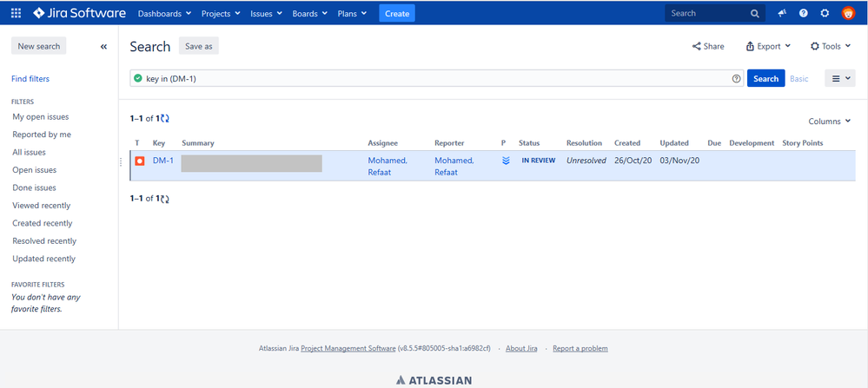Open Project Management Software footer link
The image size is (868, 388).
tap(348, 349)
